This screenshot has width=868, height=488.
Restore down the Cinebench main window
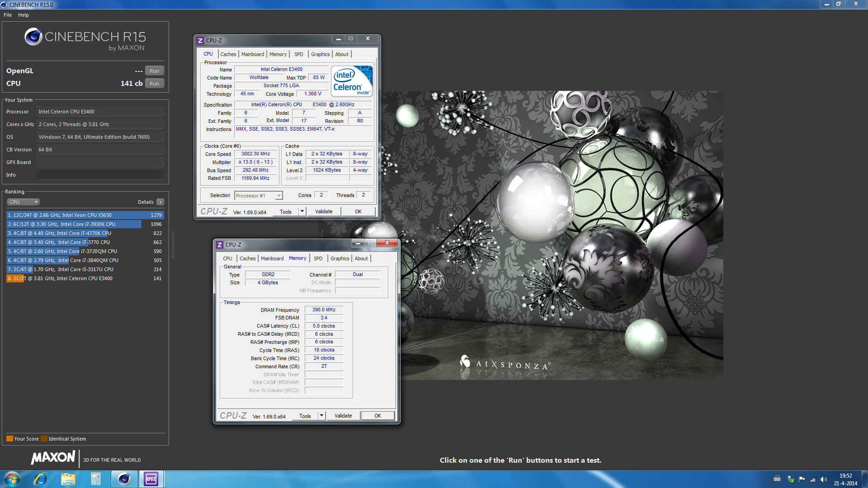(x=838, y=4)
